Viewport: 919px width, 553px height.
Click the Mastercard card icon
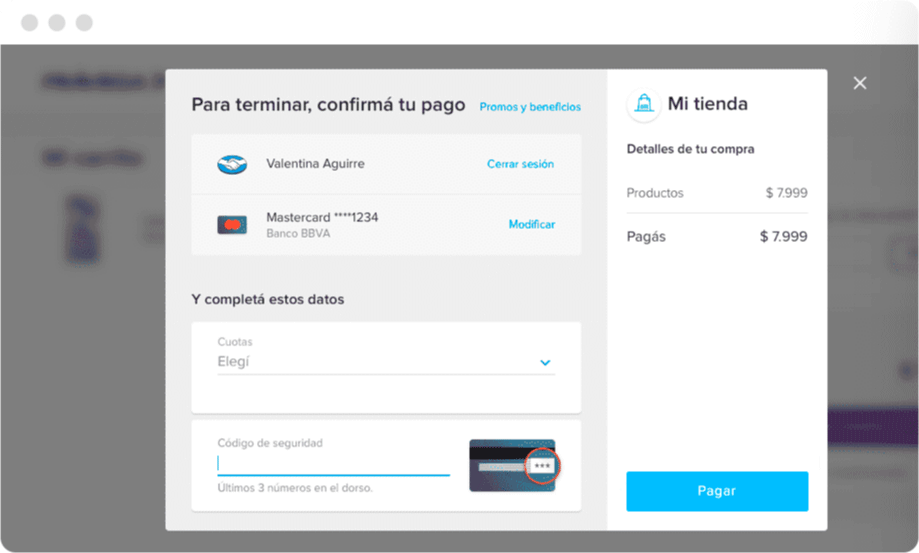click(232, 224)
